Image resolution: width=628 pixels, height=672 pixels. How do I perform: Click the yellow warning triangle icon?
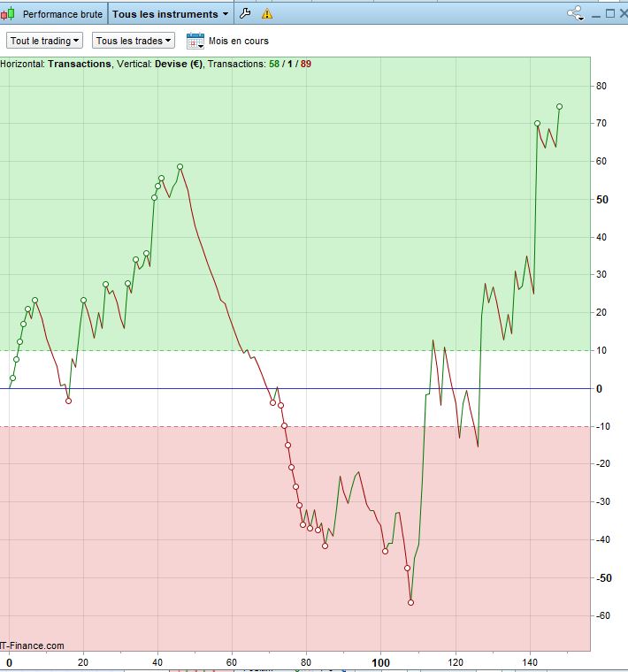(267, 14)
